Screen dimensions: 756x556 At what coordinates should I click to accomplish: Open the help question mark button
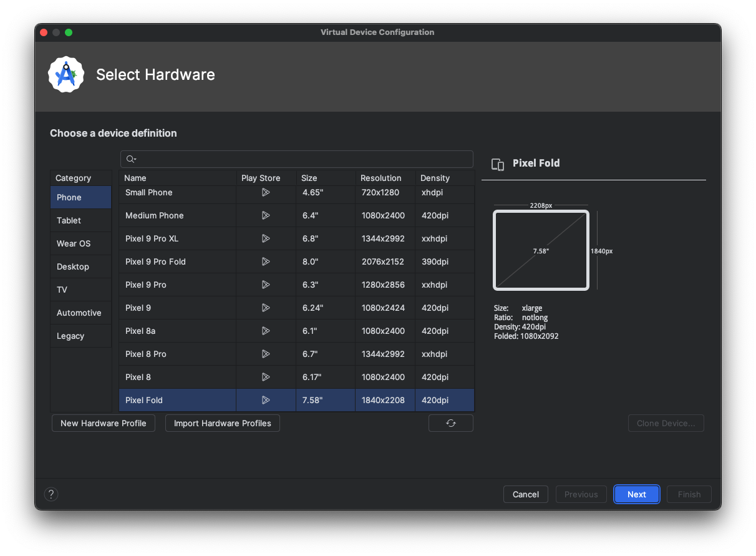click(51, 494)
